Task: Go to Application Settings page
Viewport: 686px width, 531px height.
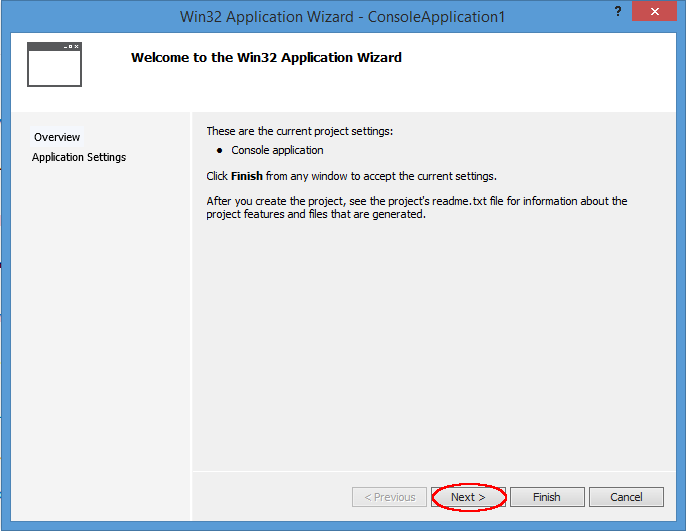Action: pyautogui.click(x=79, y=157)
